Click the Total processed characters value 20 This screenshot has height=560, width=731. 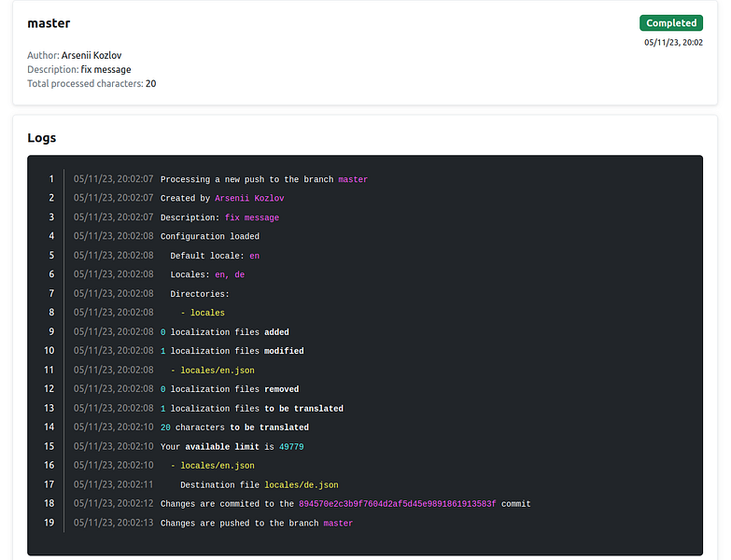pyautogui.click(x=150, y=83)
